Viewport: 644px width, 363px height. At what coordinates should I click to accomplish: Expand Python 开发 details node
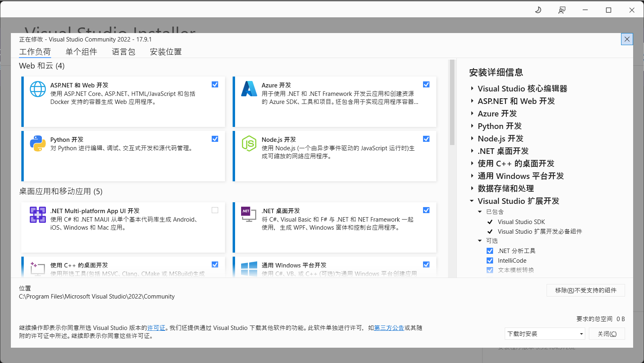point(472,126)
